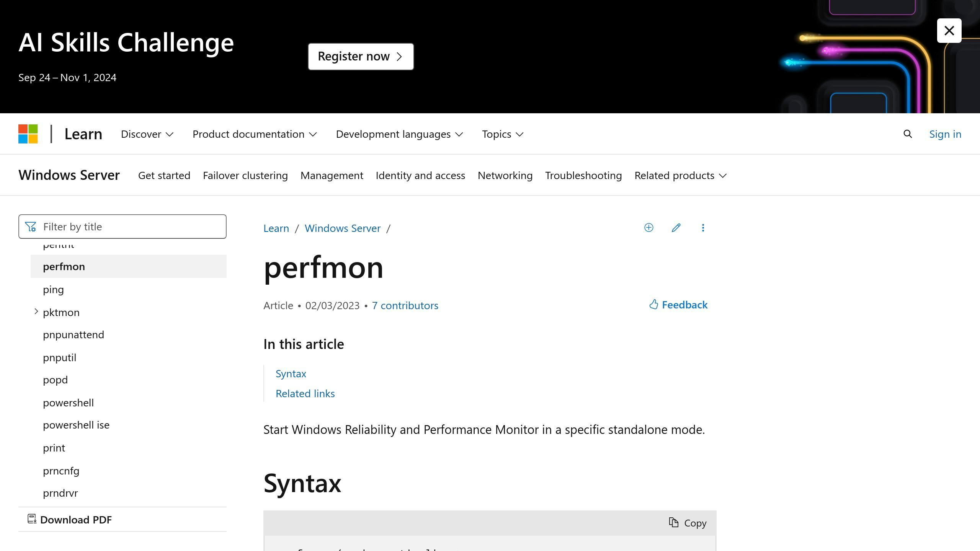Image resolution: width=980 pixels, height=551 pixels.
Task: Open the Failover clustering section
Action: (245, 175)
